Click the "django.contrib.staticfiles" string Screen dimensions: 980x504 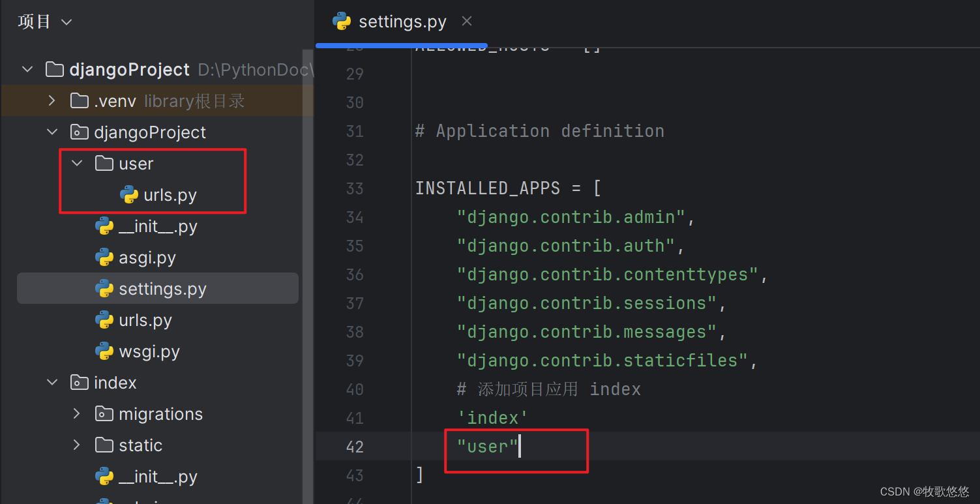coord(602,361)
